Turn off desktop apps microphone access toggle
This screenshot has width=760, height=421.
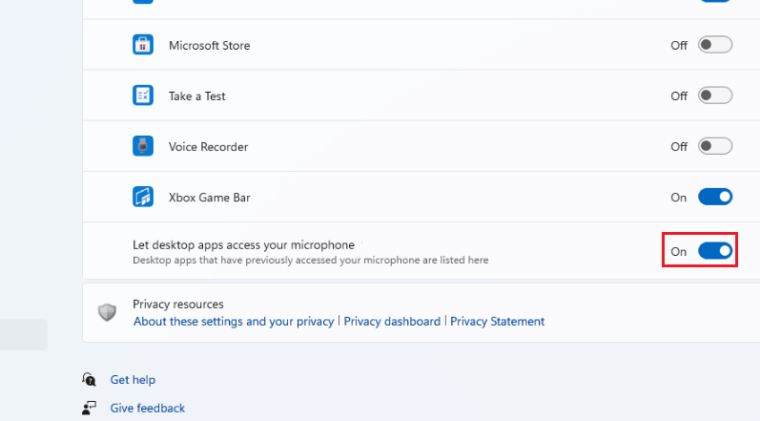tap(715, 251)
